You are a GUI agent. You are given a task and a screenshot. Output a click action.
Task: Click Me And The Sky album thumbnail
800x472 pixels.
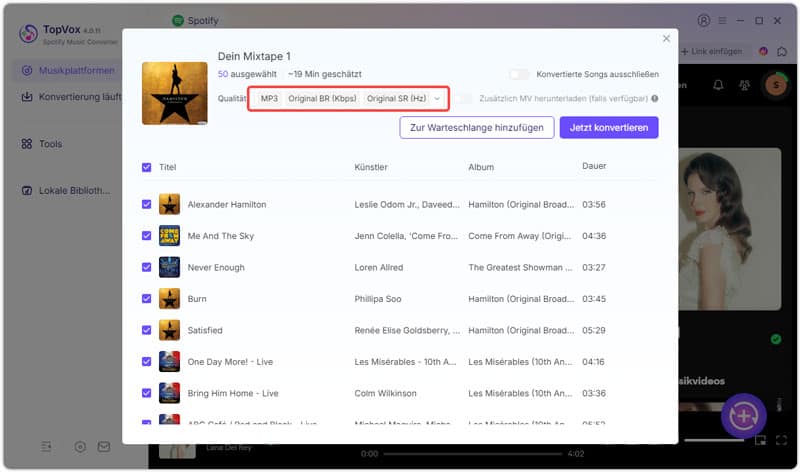point(169,236)
